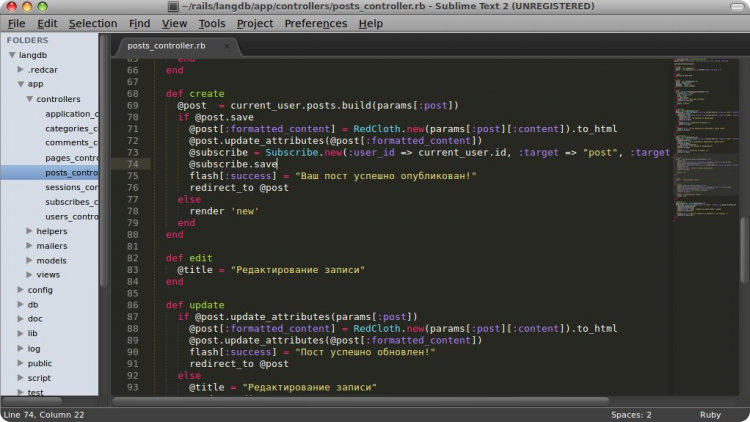
Task: Collapse the app folder arrow
Action: 21,84
